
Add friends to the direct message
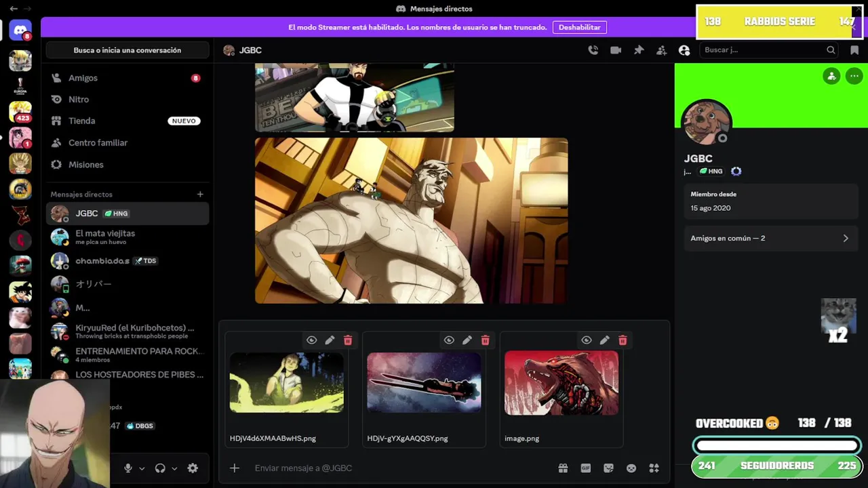click(661, 50)
